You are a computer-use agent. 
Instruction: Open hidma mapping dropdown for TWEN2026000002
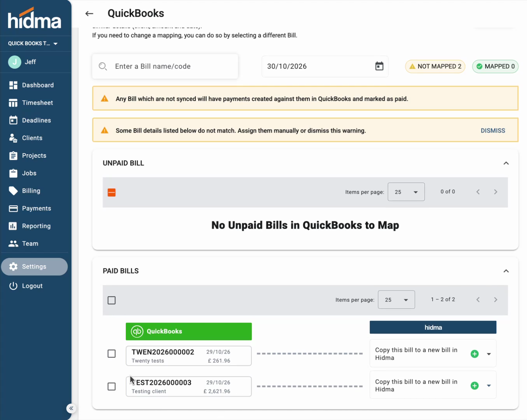point(489,354)
